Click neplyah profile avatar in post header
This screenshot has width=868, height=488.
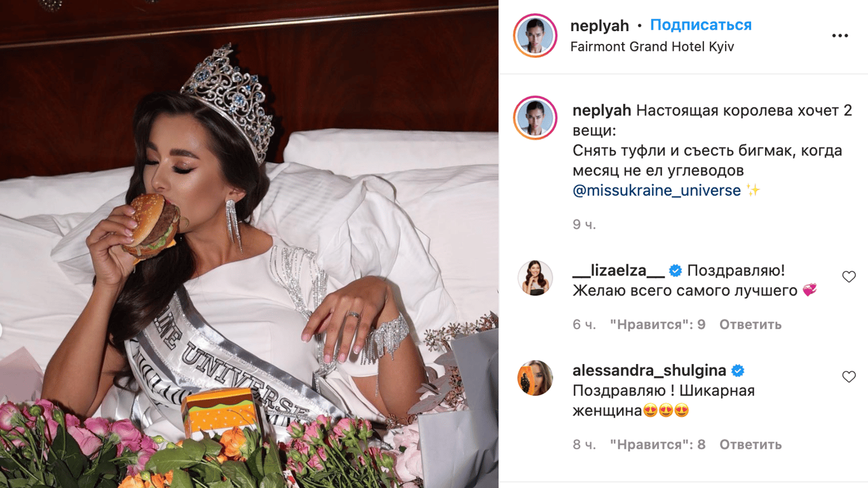[535, 36]
